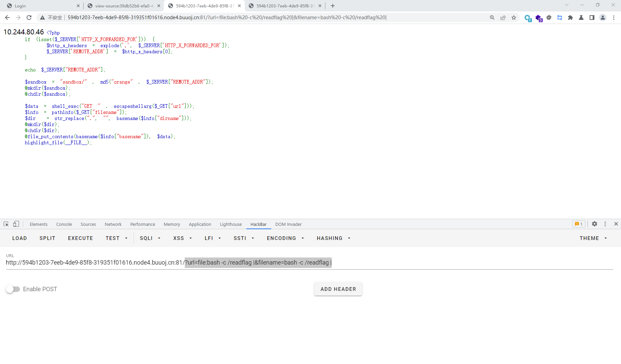The image size is (621, 364).
Task: Open the blue extension with badge 7
Action: point(528,18)
